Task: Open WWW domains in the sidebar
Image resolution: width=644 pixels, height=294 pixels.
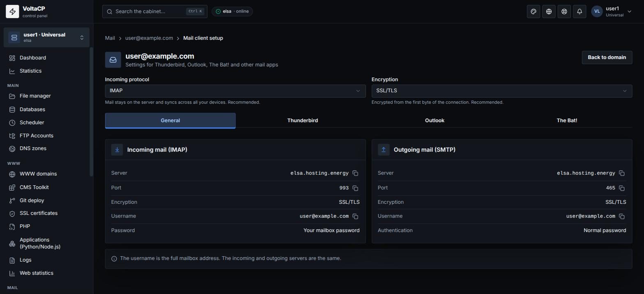Action: click(46, 174)
